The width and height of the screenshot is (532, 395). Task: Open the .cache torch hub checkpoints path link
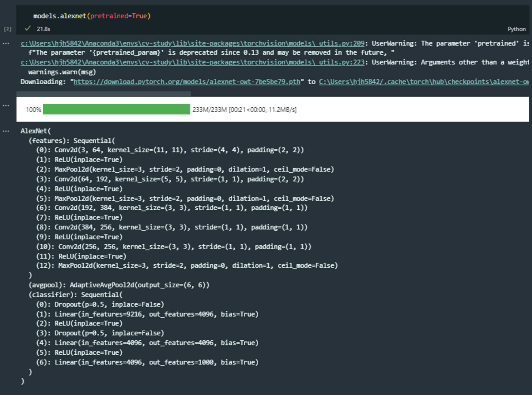(424, 82)
